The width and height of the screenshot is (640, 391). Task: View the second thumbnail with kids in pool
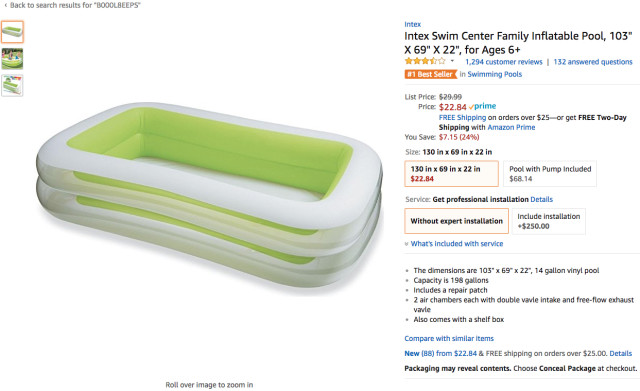pos(12,58)
